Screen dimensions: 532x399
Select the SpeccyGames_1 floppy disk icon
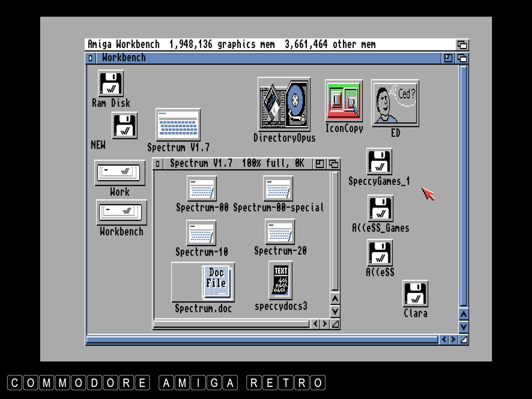click(x=379, y=161)
